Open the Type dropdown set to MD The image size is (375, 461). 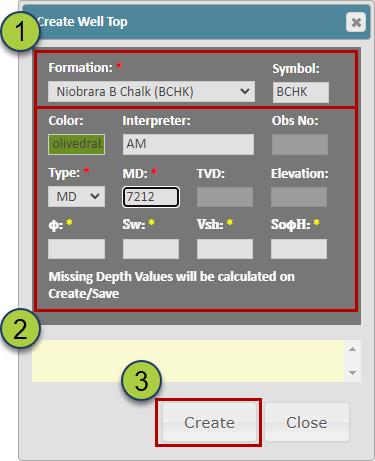[x=76, y=197]
